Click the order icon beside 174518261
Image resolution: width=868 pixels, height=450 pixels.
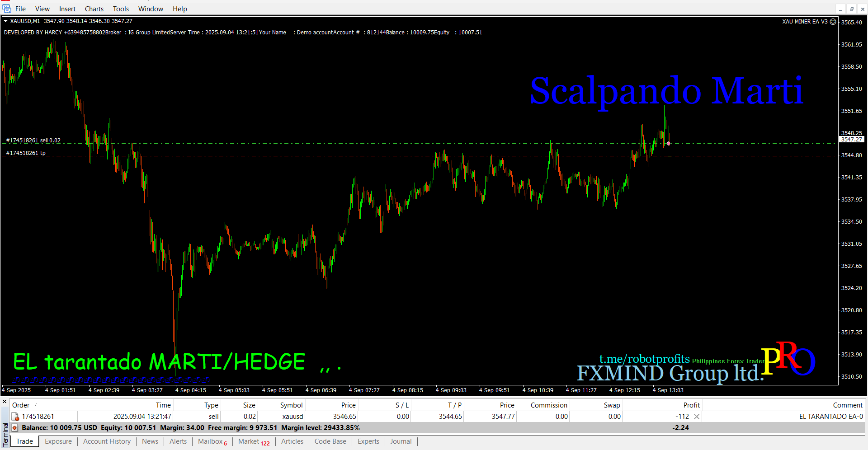point(15,417)
